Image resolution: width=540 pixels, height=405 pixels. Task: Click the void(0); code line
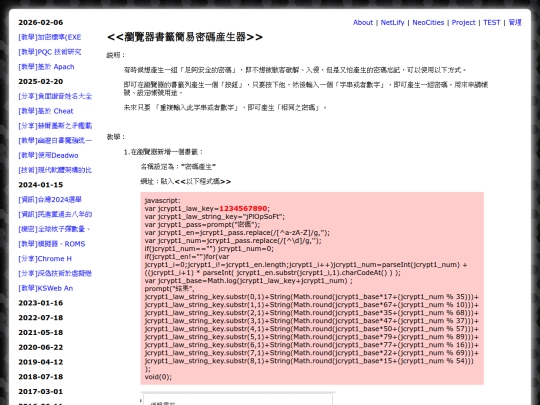click(x=158, y=377)
